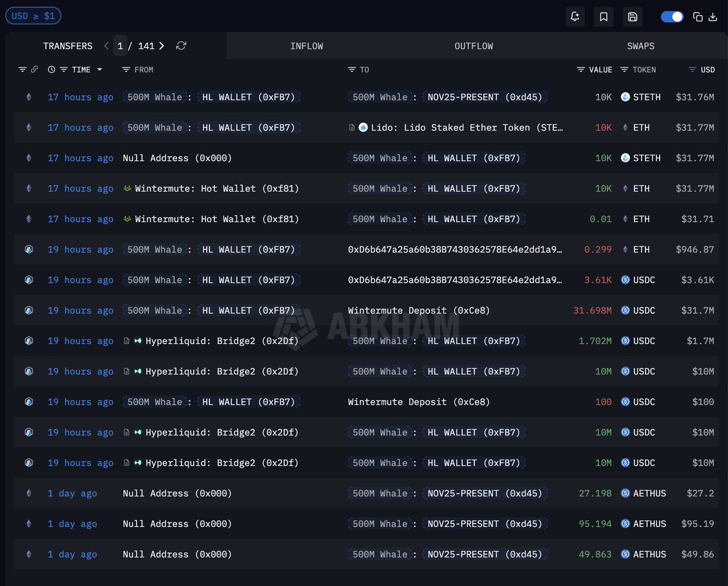Open the FROM column filter
This screenshot has height=586, width=728.
(126, 70)
